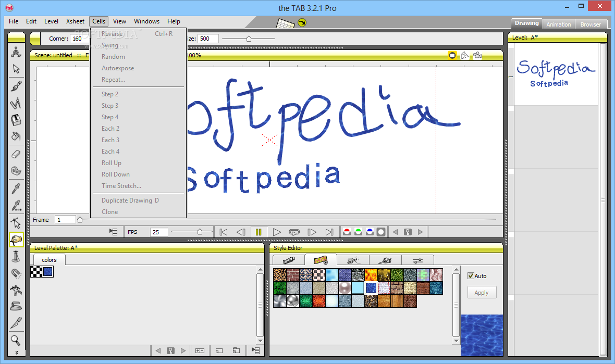Select the fire texture thumbnail

coord(371,274)
